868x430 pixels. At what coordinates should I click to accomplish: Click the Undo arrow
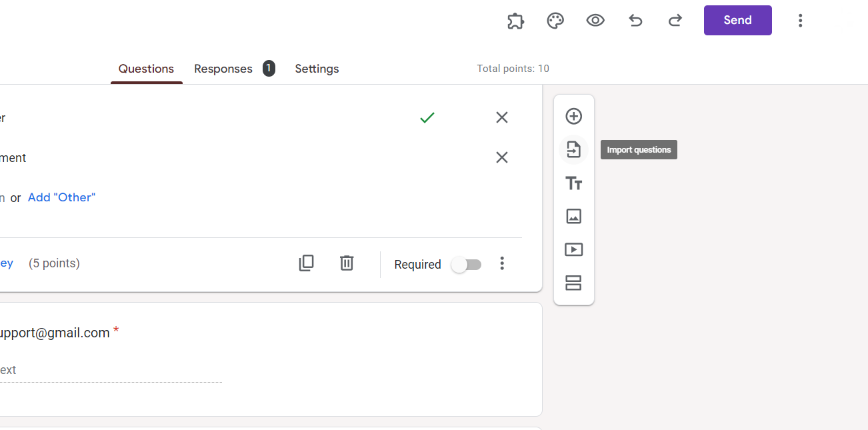635,21
